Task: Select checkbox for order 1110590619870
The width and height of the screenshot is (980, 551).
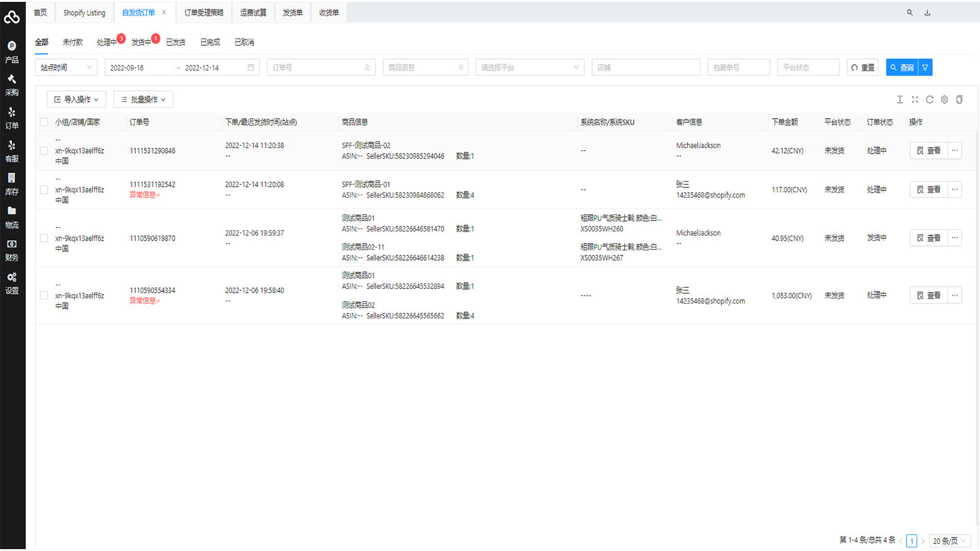Action: click(44, 238)
